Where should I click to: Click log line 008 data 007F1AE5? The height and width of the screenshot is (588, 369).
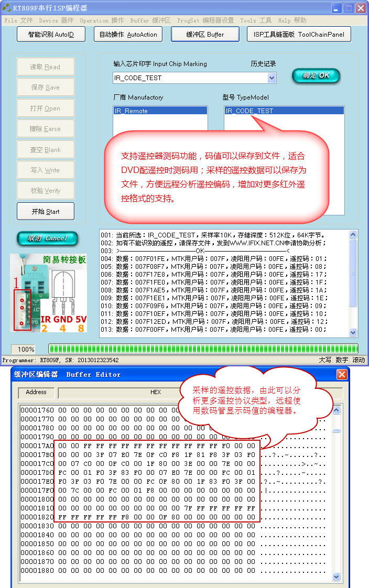tap(213, 290)
